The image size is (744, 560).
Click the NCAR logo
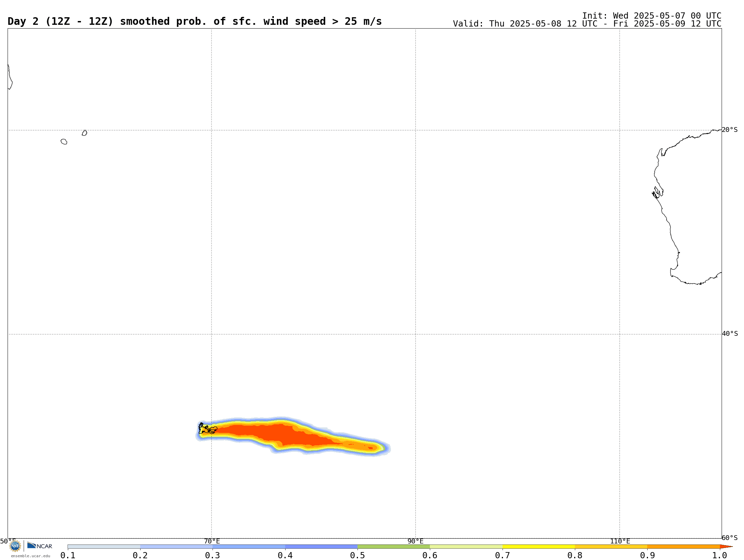[40, 546]
